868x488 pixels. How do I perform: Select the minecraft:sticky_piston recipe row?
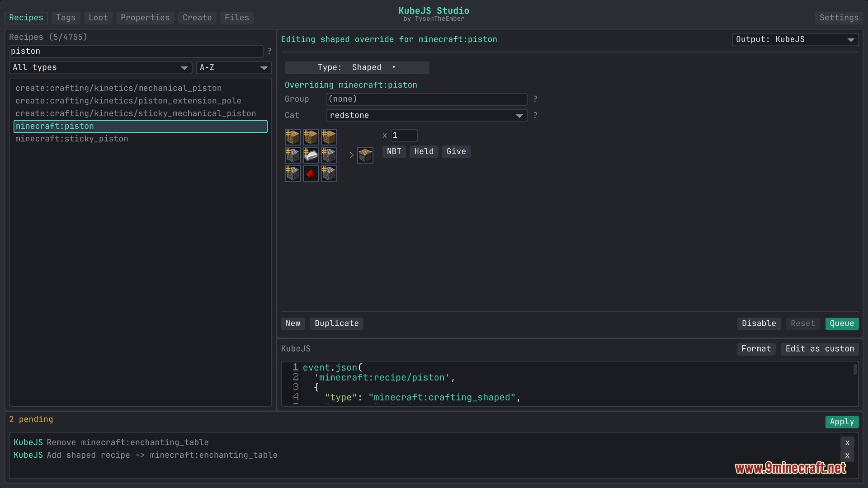141,139
